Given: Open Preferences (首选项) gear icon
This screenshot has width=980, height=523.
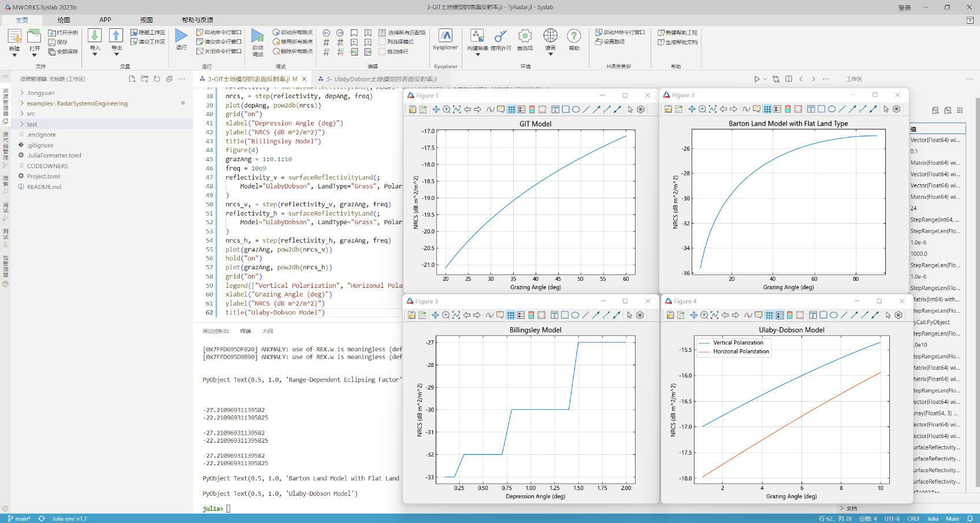Looking at the screenshot, I should pos(525,36).
